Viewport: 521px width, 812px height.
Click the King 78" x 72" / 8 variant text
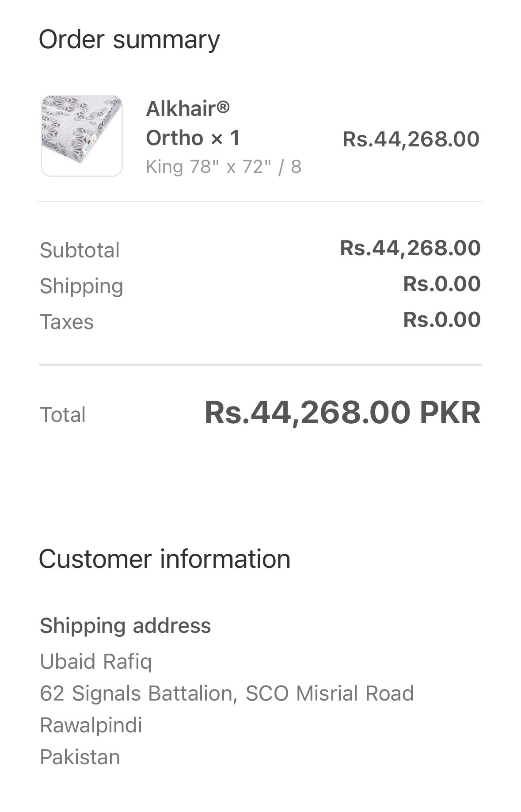(x=224, y=167)
